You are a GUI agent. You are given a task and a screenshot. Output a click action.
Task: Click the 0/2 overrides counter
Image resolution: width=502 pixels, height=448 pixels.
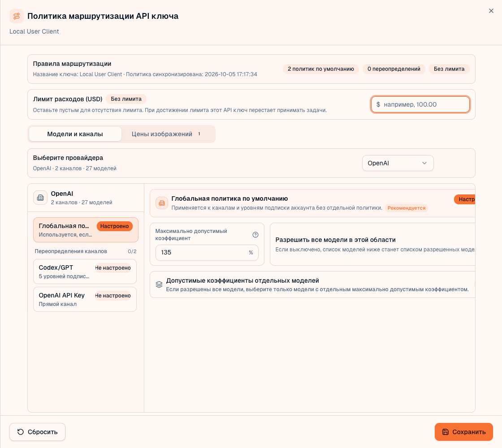pyautogui.click(x=132, y=251)
